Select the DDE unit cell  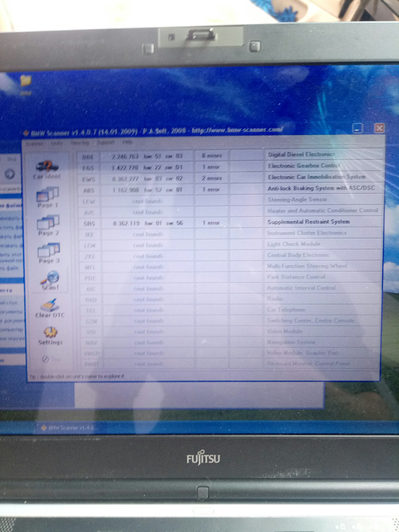click(88, 157)
